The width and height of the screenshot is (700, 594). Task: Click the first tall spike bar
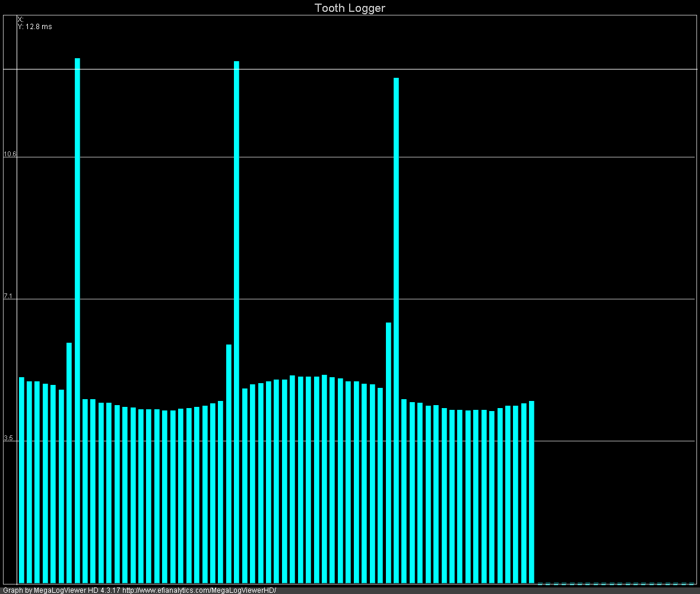[77, 297]
